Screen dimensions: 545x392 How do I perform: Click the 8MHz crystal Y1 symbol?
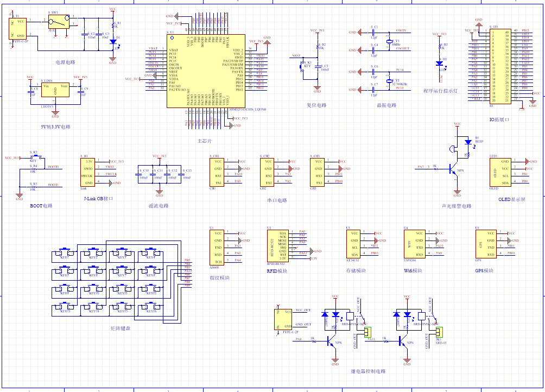coord(389,42)
